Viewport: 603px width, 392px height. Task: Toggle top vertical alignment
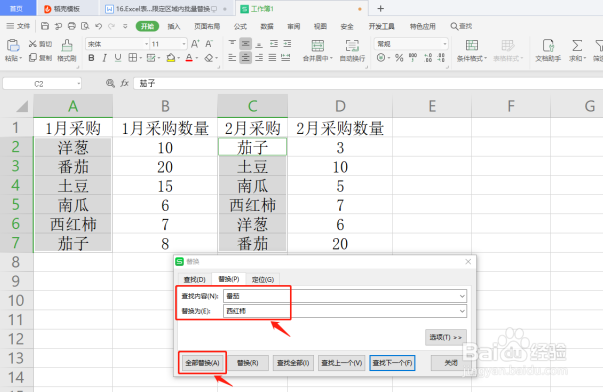[x=232, y=43]
